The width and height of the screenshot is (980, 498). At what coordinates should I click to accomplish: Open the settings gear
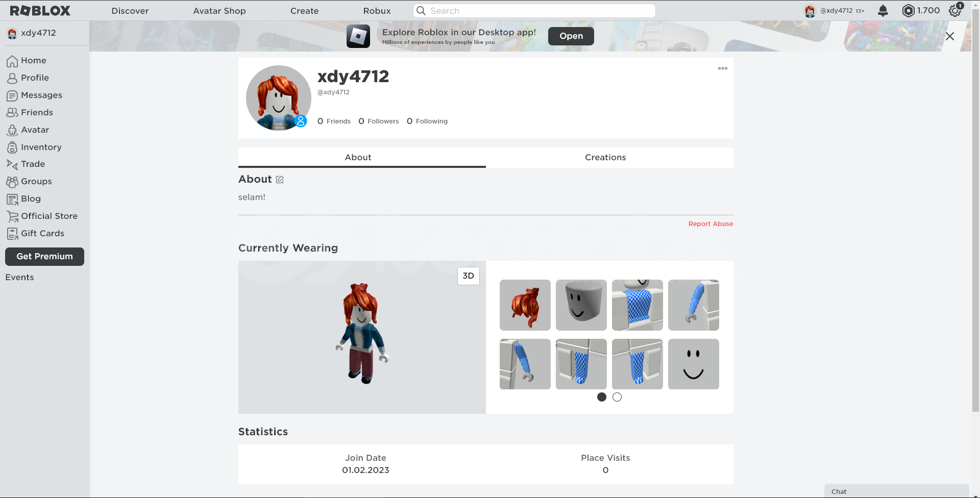955,11
